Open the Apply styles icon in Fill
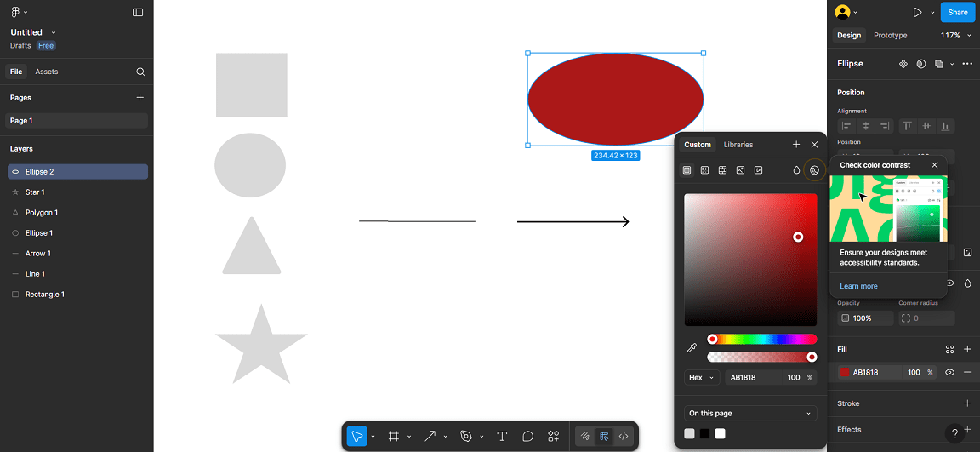 950,350
